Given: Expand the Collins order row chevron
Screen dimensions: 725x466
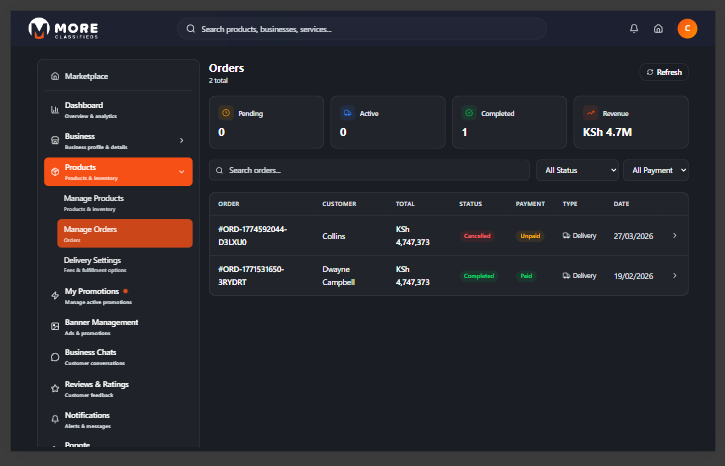Looking at the screenshot, I should [x=674, y=236].
